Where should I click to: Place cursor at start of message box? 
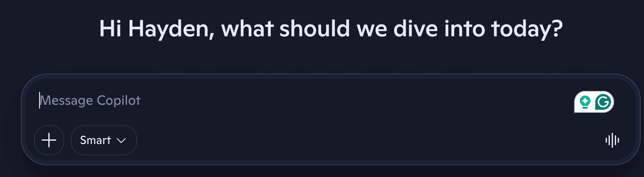click(40, 101)
